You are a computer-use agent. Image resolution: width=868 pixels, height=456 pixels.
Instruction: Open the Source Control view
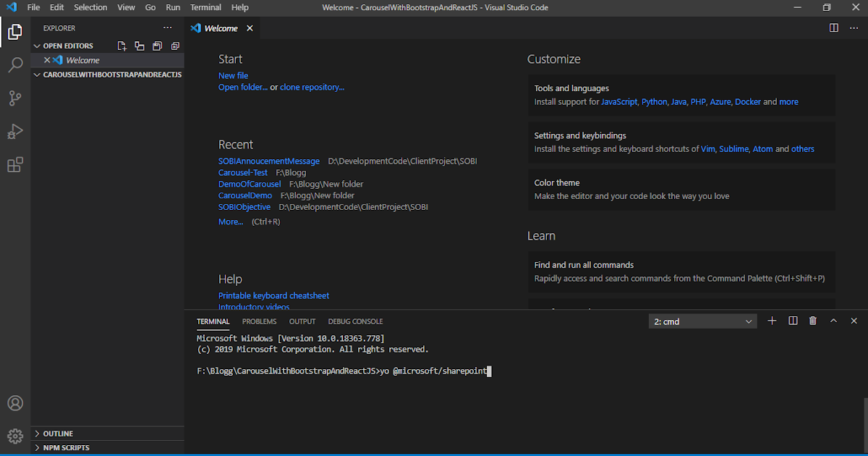click(x=15, y=98)
